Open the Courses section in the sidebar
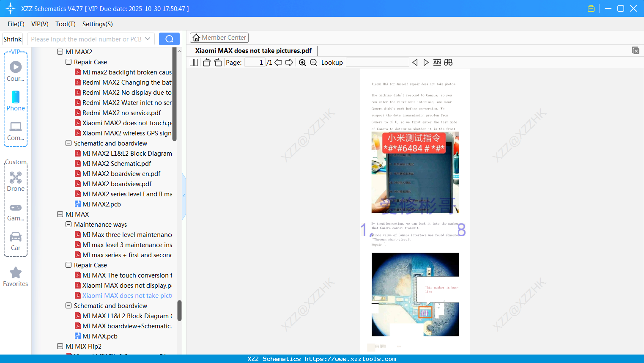644x363 pixels. (x=16, y=71)
